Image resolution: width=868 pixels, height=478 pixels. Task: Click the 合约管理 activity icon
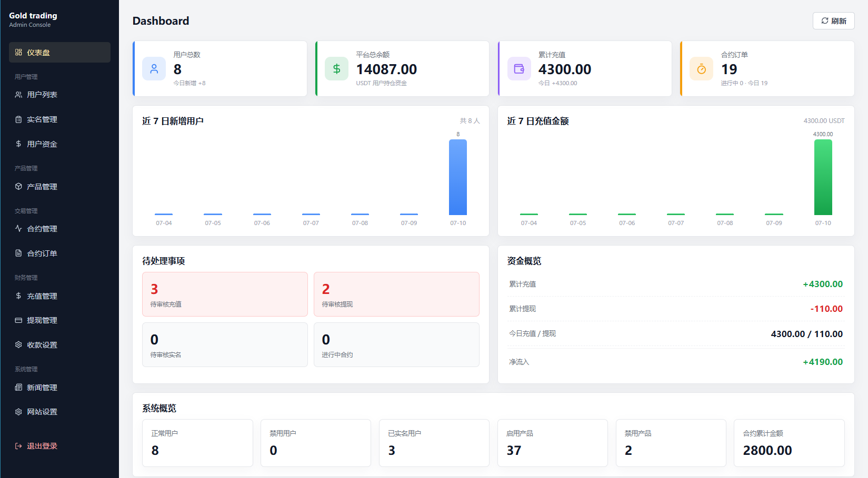point(18,229)
